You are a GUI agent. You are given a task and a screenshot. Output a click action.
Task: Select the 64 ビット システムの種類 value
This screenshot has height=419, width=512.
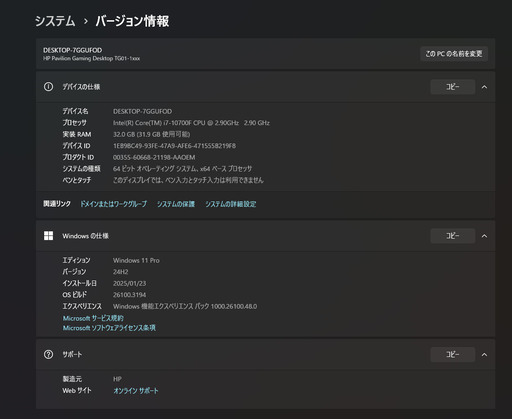(182, 169)
